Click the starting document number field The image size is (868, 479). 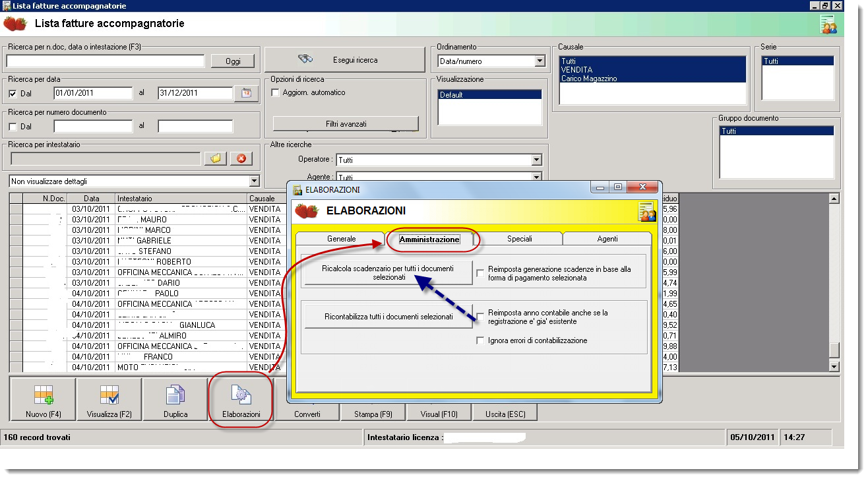click(x=93, y=126)
